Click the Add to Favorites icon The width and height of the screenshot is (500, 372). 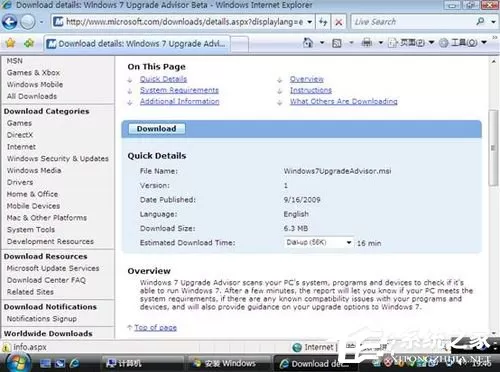click(x=29, y=43)
